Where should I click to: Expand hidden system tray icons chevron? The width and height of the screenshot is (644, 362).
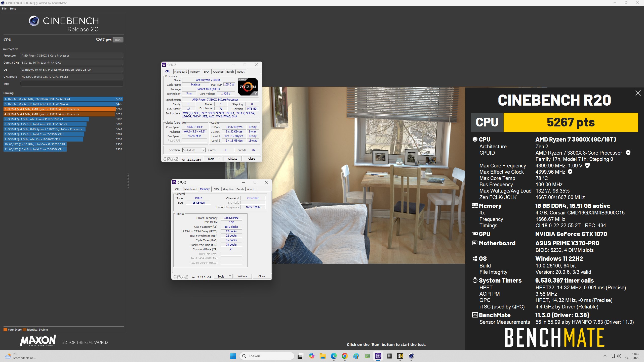605,356
